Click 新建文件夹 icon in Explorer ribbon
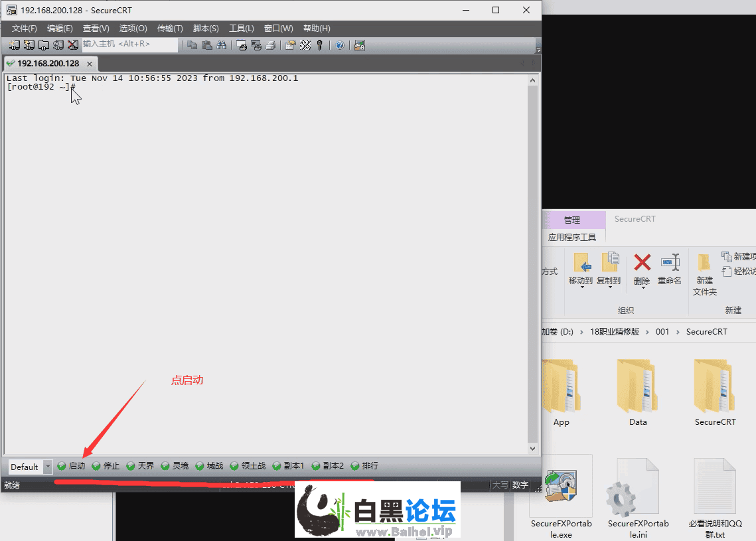The image size is (756, 541). click(704, 274)
